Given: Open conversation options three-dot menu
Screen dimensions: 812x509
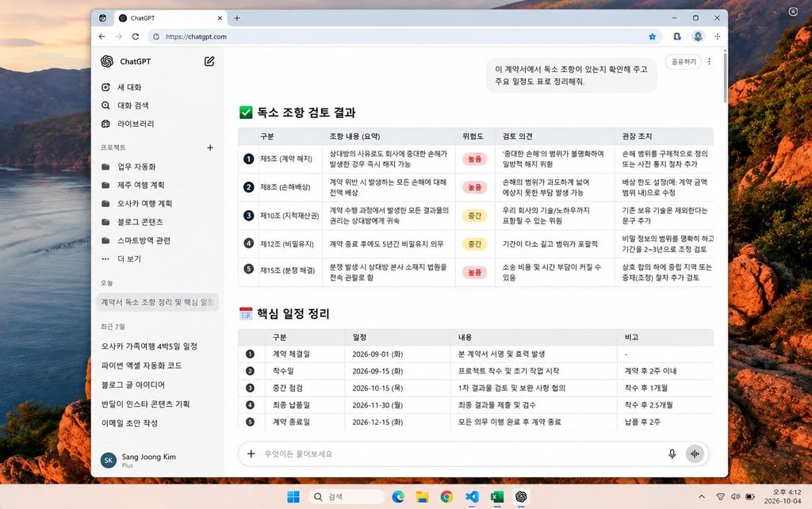Looking at the screenshot, I should pyautogui.click(x=709, y=62).
